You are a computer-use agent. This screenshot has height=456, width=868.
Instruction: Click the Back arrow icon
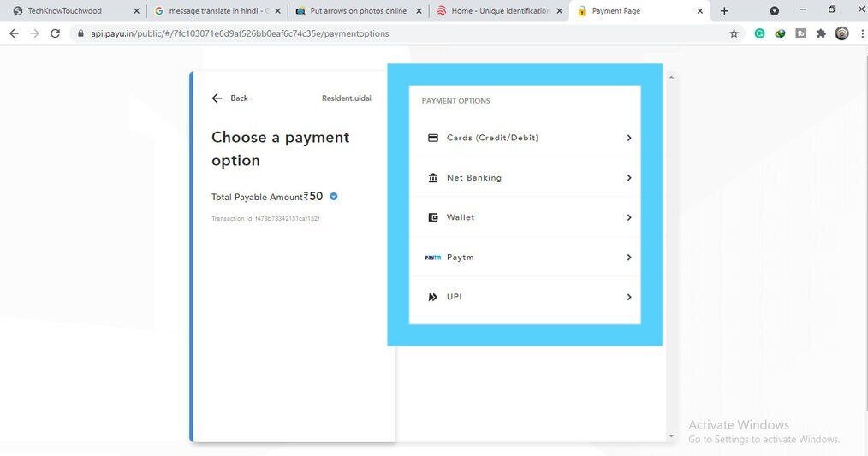point(217,98)
